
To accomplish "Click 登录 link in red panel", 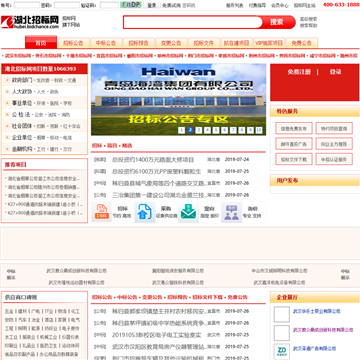I will point(335,72).
